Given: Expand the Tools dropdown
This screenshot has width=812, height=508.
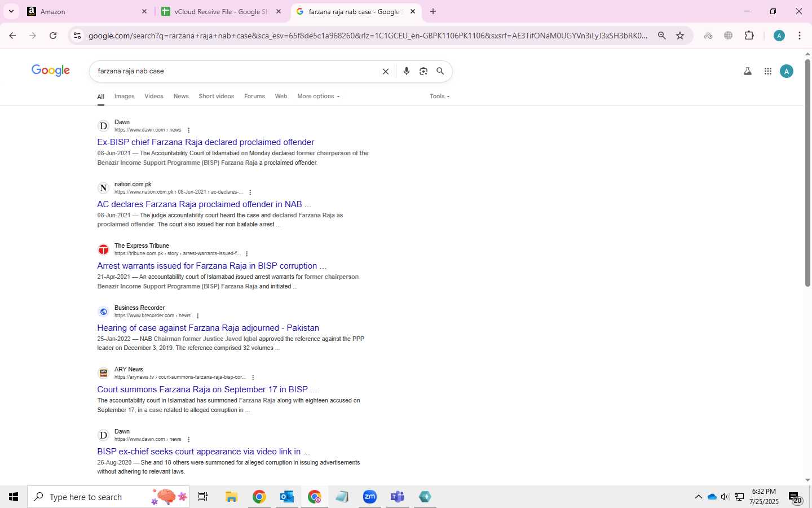Looking at the screenshot, I should [x=440, y=97].
